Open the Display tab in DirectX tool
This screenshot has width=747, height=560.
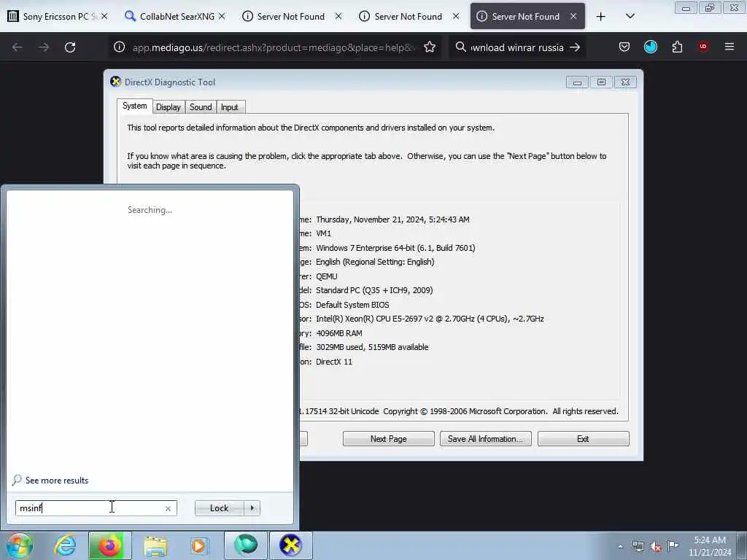pos(169,107)
